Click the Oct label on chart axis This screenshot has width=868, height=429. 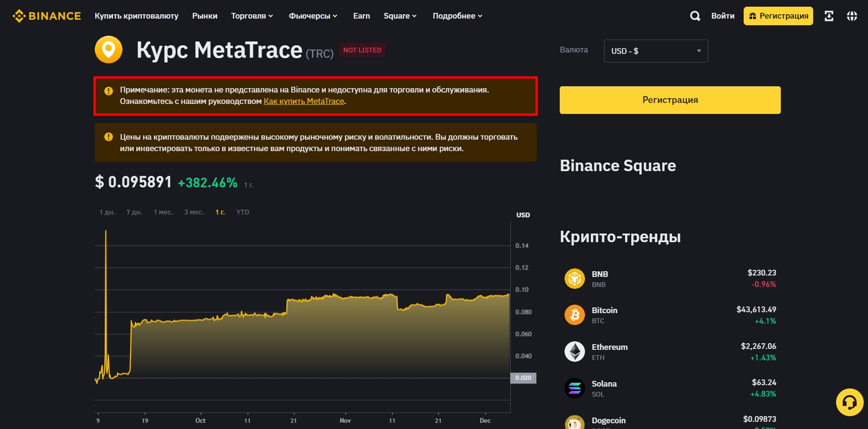[x=201, y=420]
